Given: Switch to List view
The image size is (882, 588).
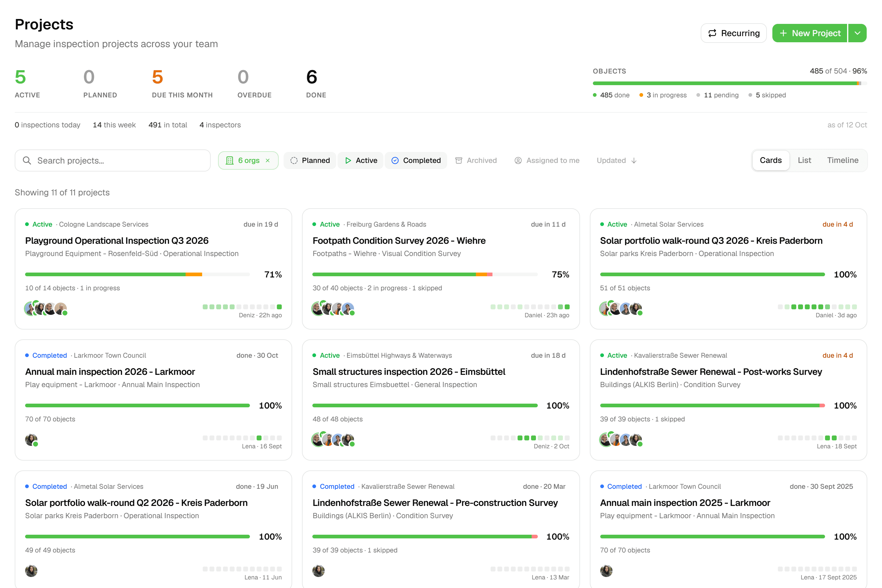Looking at the screenshot, I should (x=804, y=160).
